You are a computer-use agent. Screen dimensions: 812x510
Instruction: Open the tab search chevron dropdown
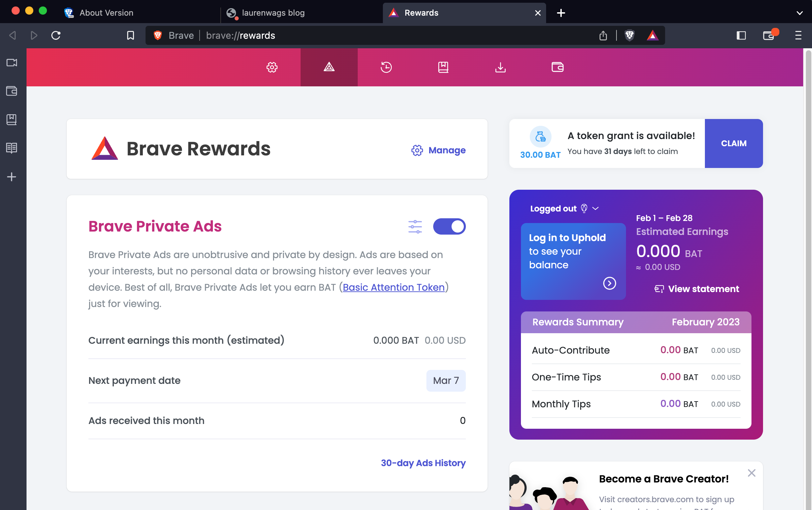point(799,13)
